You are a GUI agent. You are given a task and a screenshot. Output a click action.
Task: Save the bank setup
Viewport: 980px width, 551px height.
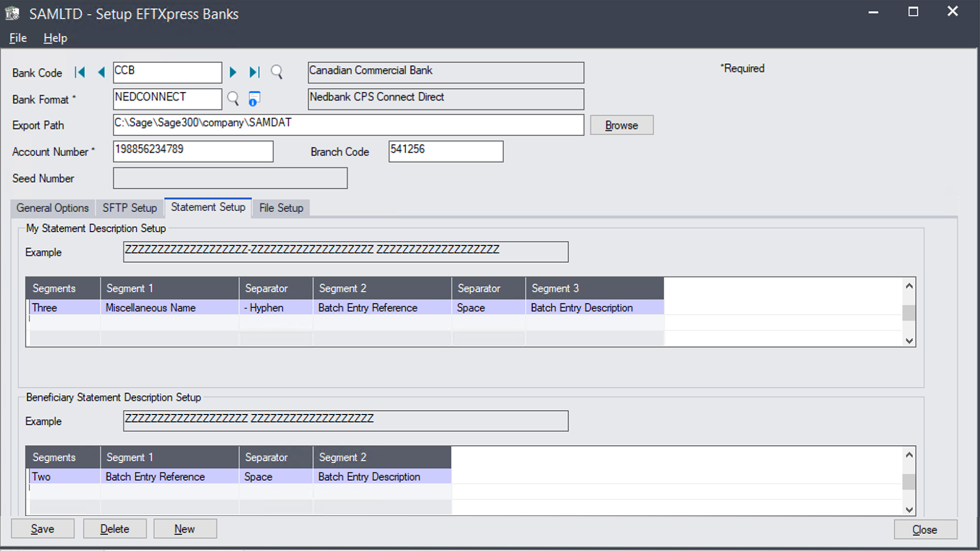42,529
